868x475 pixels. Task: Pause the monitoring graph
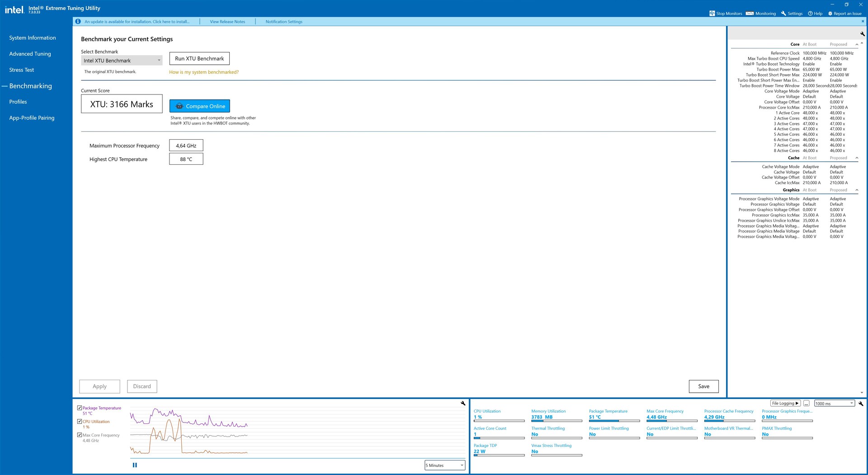click(x=135, y=465)
